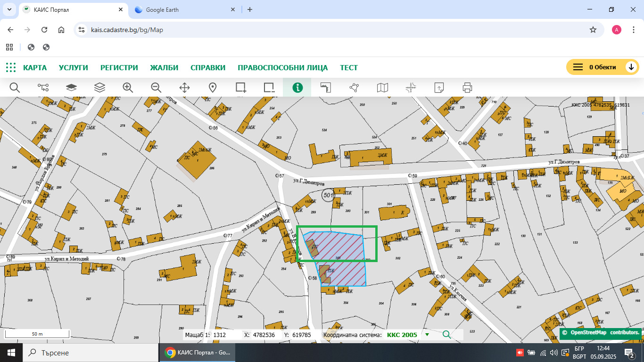Select the magnifier search tool in map toolbar
644x362 pixels.
point(15,87)
